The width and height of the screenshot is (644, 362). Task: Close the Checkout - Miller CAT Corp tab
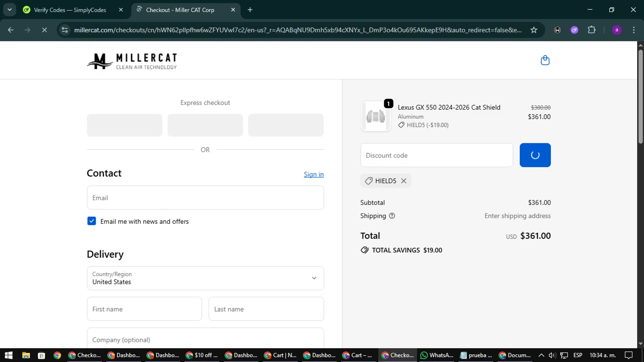233,10
